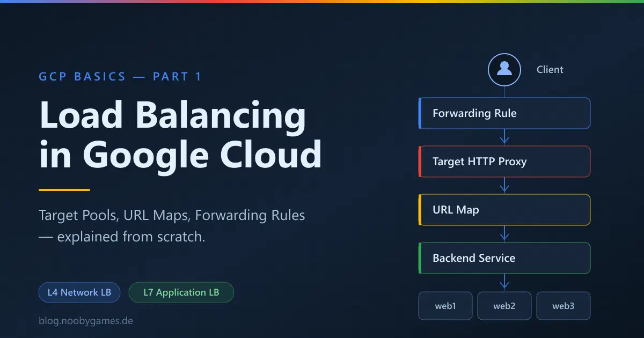
Task: Click the 'GCP BASICS — PART 1' text
Action: pos(120,77)
